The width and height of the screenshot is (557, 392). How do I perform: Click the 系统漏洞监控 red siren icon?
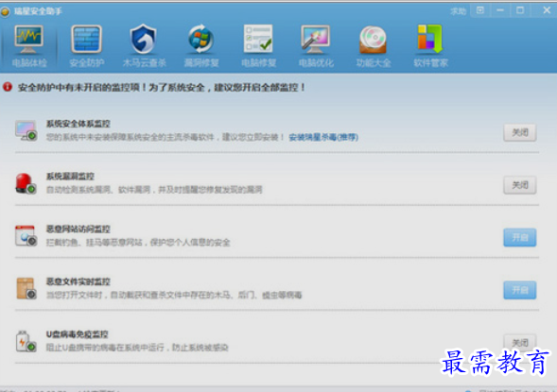(x=26, y=183)
